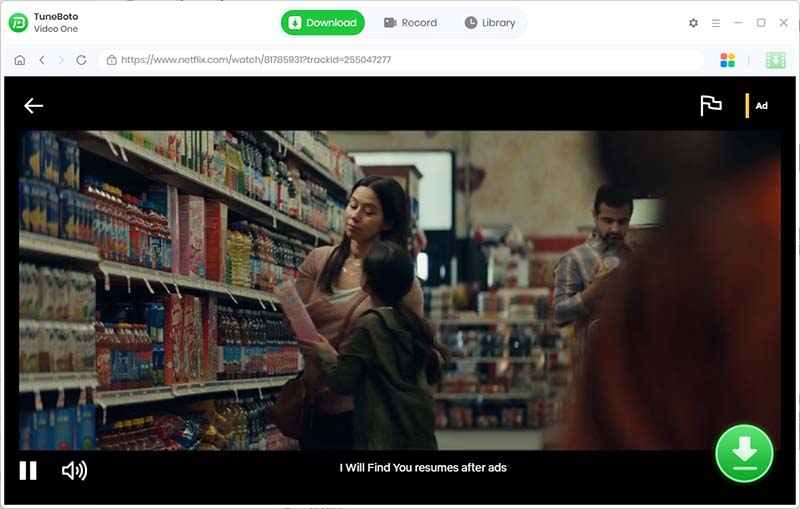Minimize the TuneBoto window
Image resolution: width=800 pixels, height=509 pixels.
[x=738, y=23]
